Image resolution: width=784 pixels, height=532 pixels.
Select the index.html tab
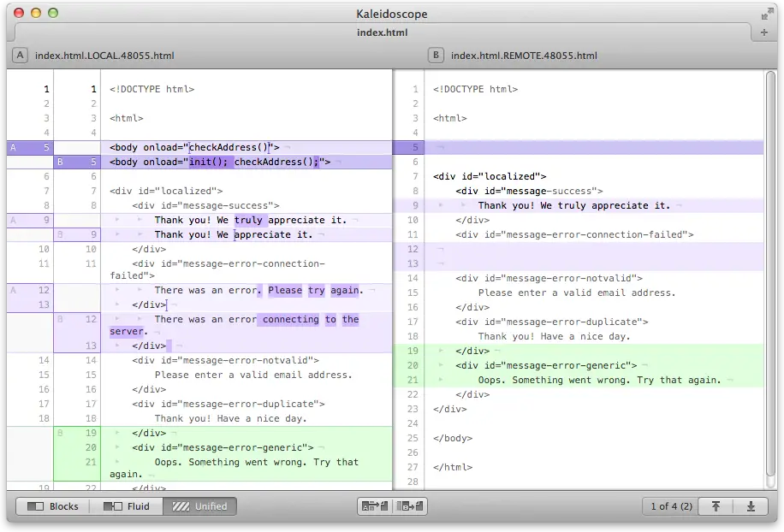pyautogui.click(x=383, y=33)
